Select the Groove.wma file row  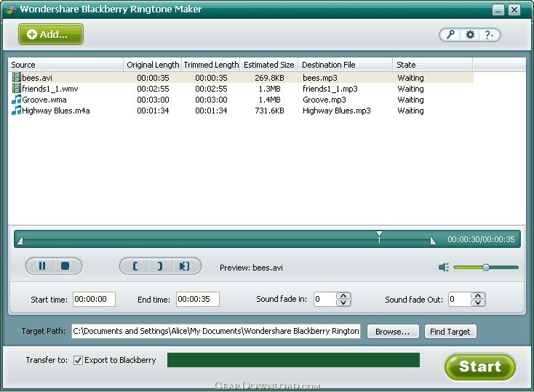[241, 100]
